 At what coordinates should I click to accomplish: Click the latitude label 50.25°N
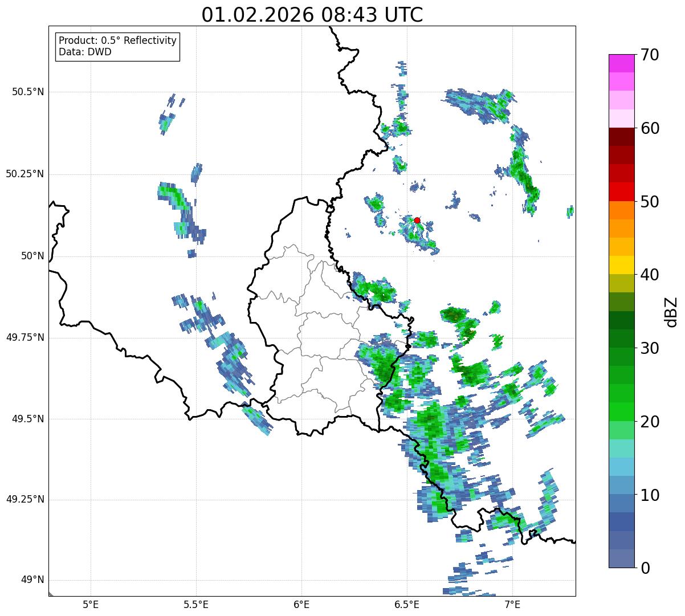coord(25,174)
